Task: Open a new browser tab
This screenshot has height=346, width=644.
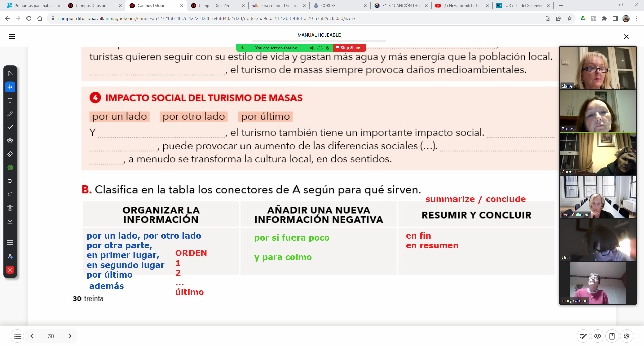Action: pyautogui.click(x=561, y=6)
